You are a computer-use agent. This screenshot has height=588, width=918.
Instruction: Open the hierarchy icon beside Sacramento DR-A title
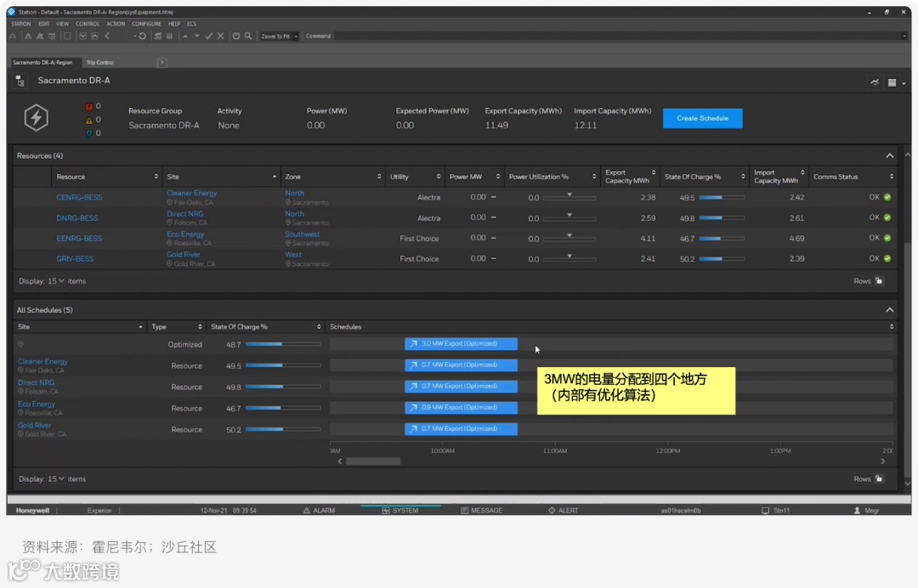(20, 81)
